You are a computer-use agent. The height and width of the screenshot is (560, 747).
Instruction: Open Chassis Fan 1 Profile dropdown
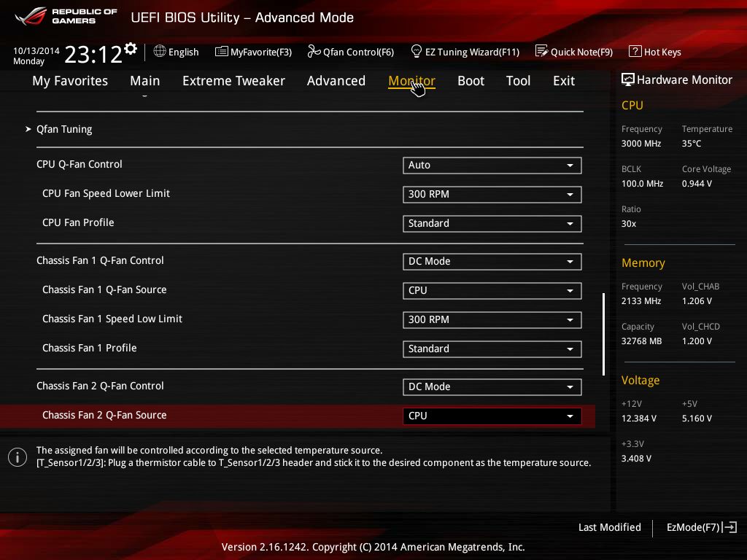[492, 349]
